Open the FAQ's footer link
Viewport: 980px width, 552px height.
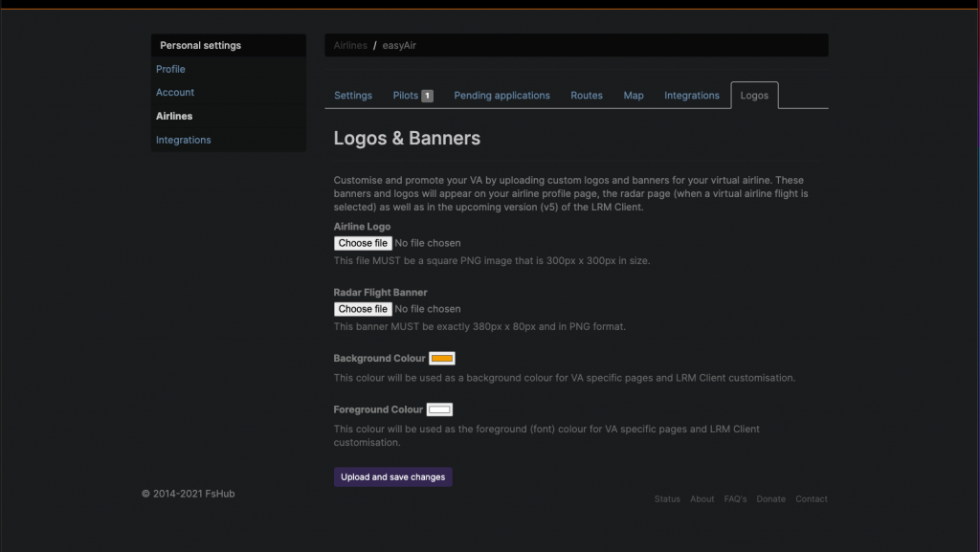tap(735, 499)
